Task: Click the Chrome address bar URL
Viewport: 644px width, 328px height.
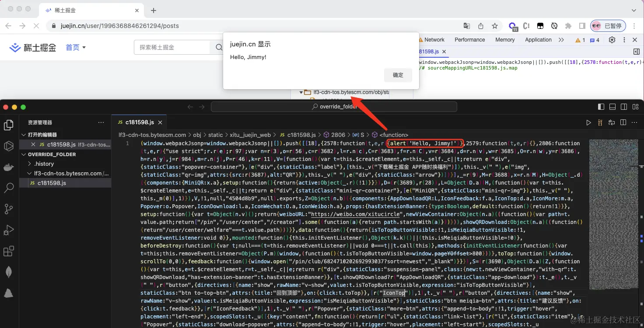Action: click(121, 26)
